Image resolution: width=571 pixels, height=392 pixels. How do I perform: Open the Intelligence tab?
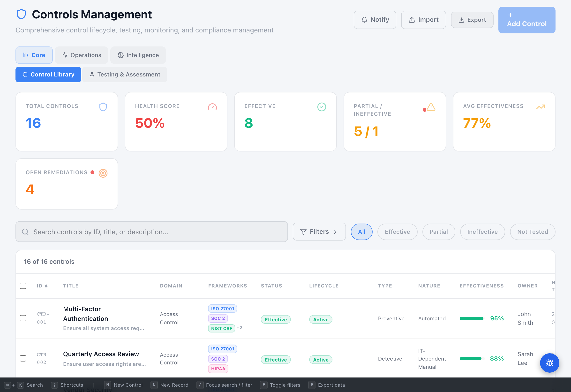[x=138, y=55]
